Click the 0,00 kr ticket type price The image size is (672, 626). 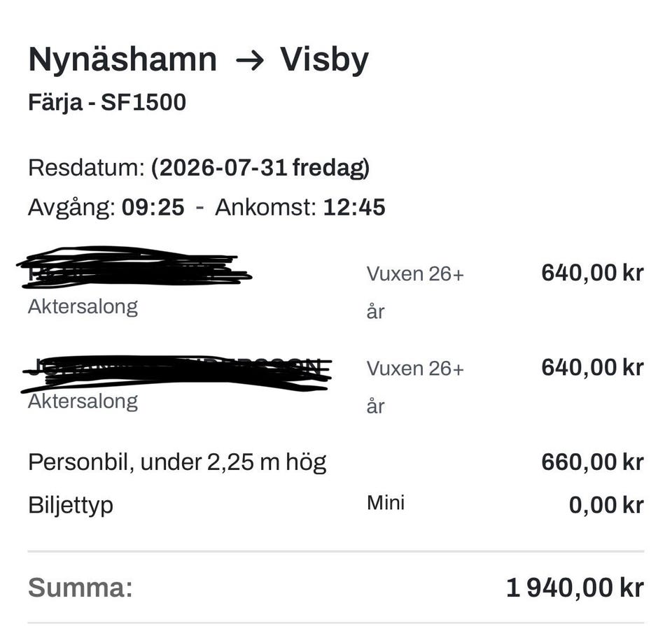pyautogui.click(x=606, y=505)
